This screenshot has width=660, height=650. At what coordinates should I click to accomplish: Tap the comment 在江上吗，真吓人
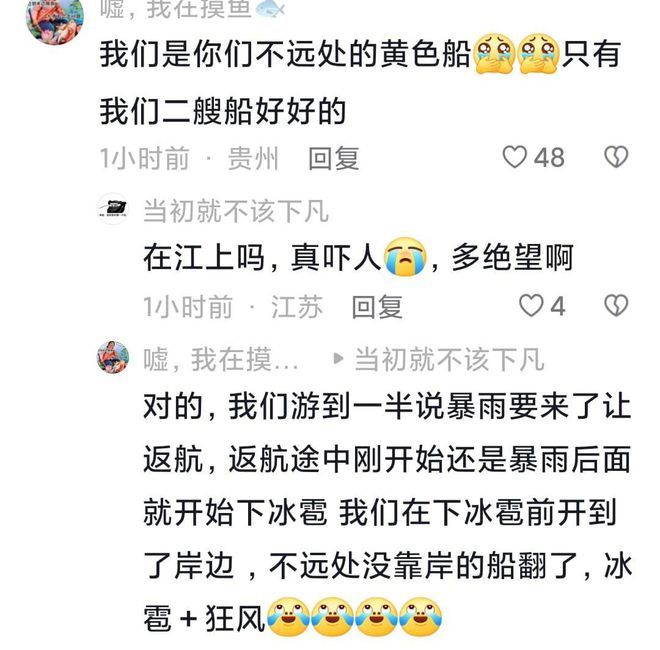[x=359, y=257]
